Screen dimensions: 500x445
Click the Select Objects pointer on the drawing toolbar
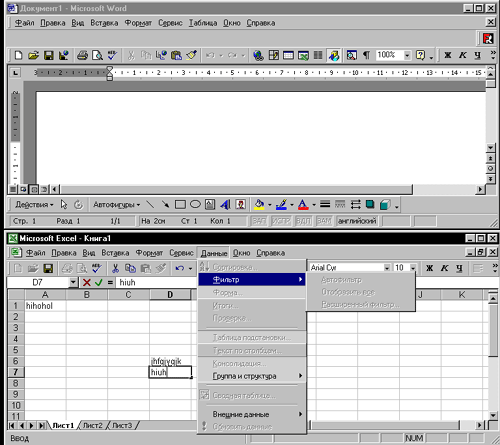click(64, 204)
